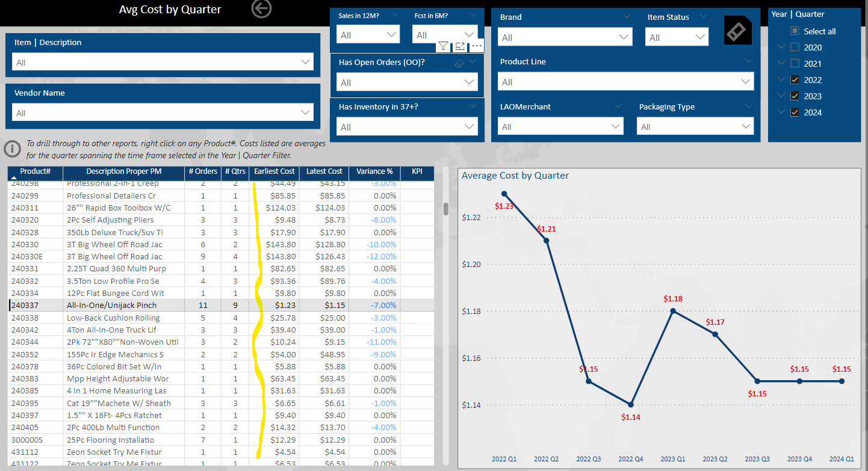Open the Product Line dropdown

pyautogui.click(x=625, y=81)
